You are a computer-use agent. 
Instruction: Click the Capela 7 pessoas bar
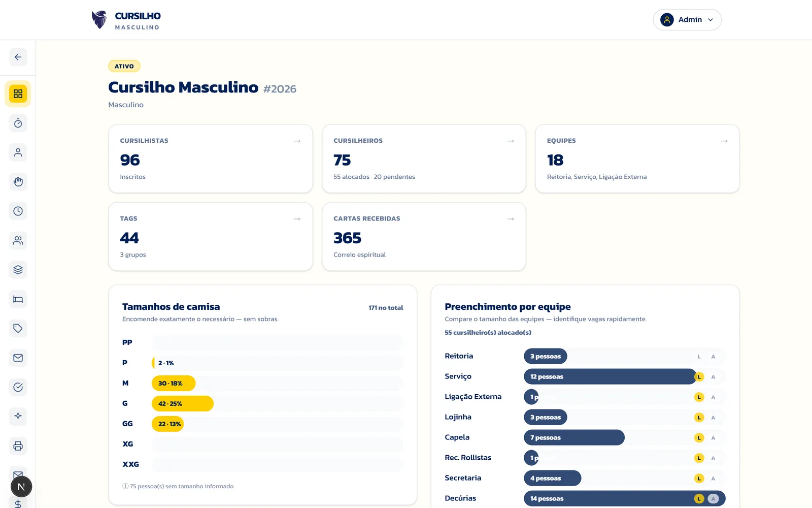click(574, 437)
